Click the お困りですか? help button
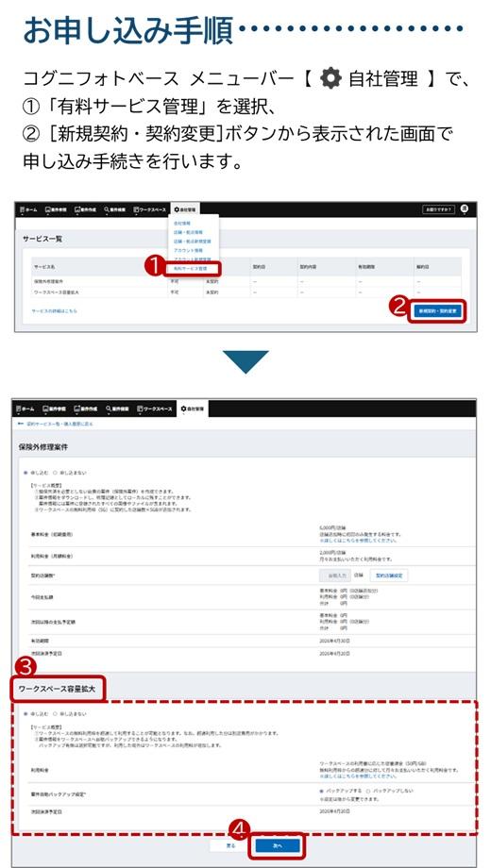 pos(439,209)
